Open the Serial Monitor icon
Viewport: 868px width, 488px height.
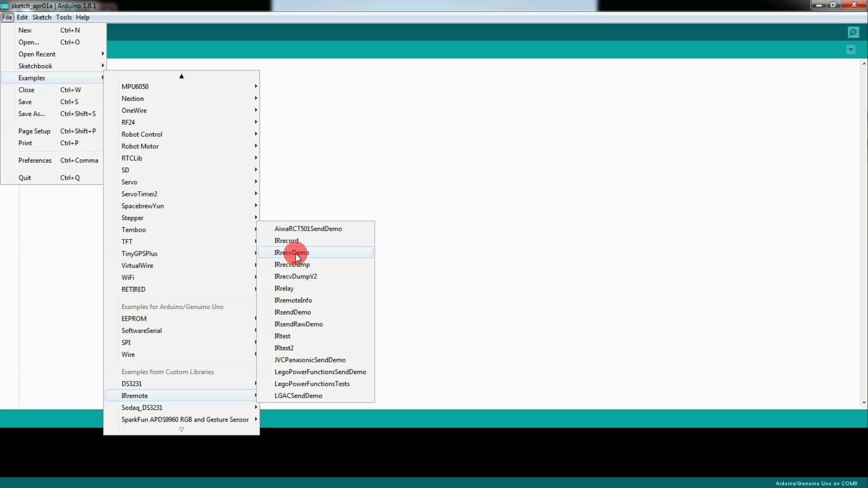tap(853, 32)
